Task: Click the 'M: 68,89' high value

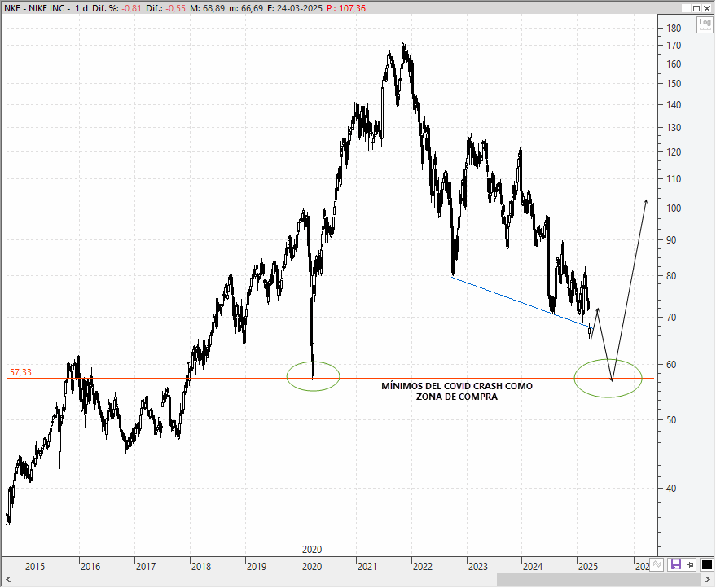Action: (x=208, y=8)
